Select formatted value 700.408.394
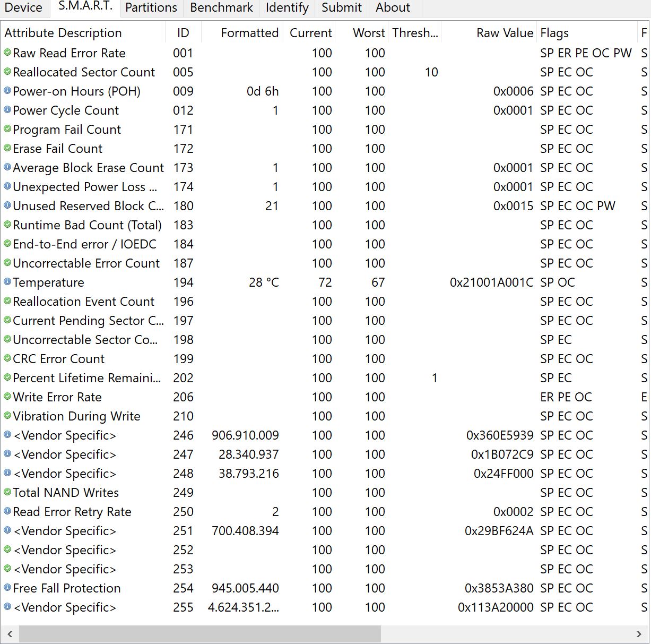 [245, 531]
